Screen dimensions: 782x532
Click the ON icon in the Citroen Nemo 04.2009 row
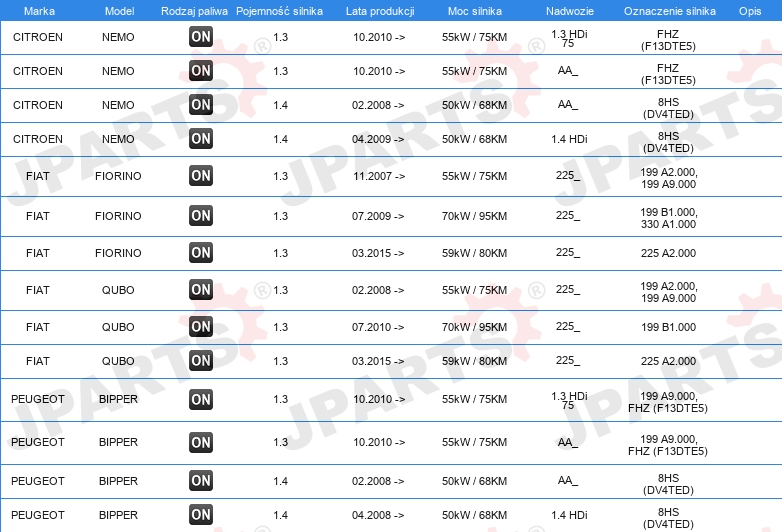tap(201, 138)
